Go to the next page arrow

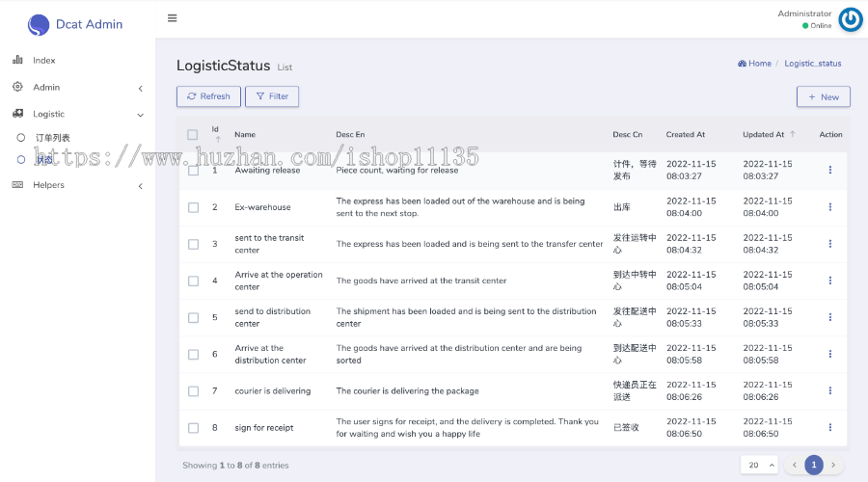[833, 465]
